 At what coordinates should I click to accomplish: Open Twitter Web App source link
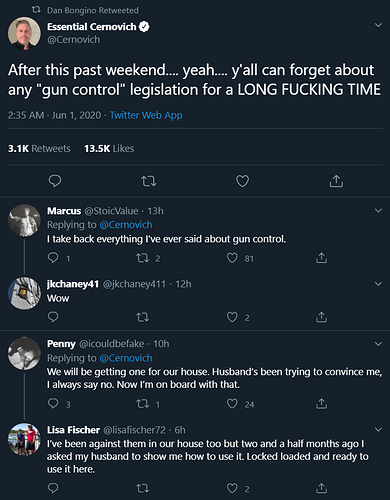pyautogui.click(x=146, y=115)
